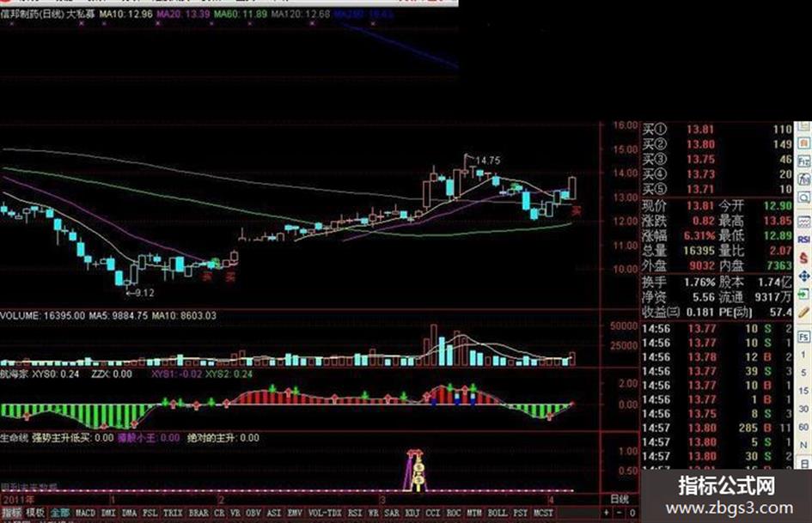
Task: Select the 5-minute period button in sidebar
Action: [x=803, y=373]
